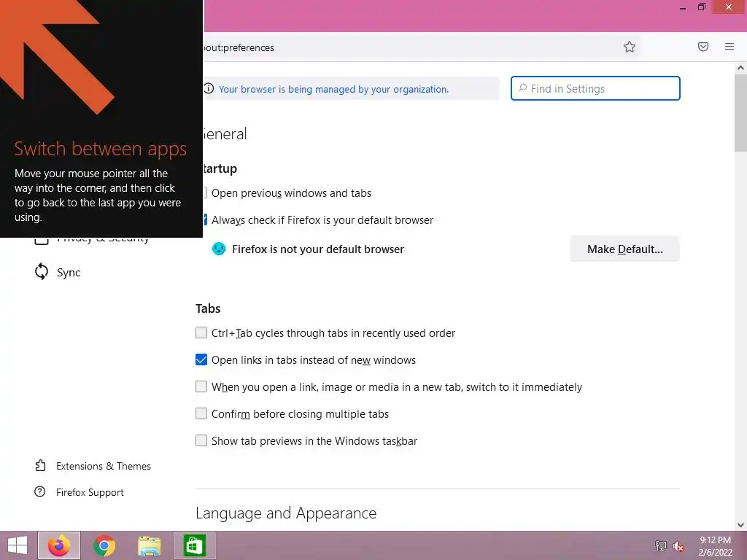Click the taskbar clock showing 9:12 PM

click(x=715, y=545)
